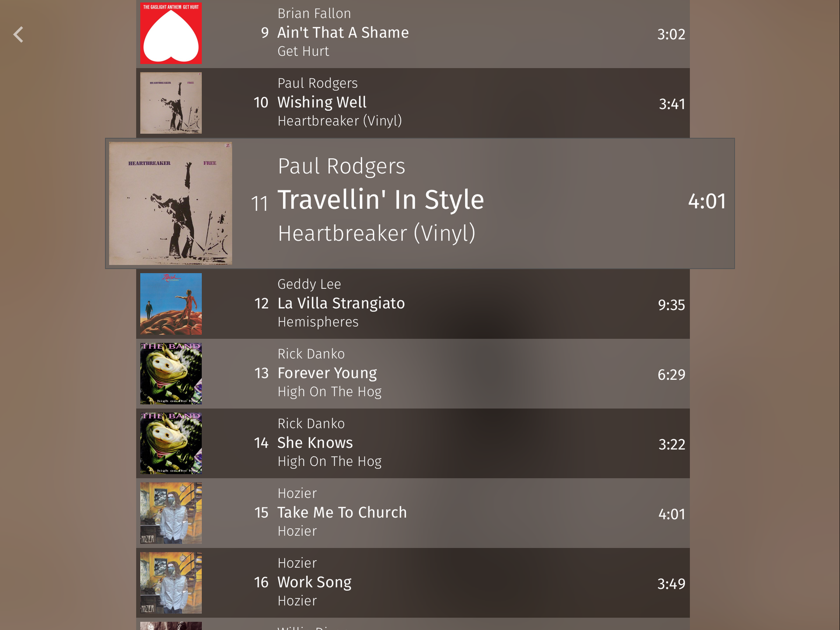
Task: Tap the large Heartbreaker album cover
Action: pyautogui.click(x=170, y=203)
